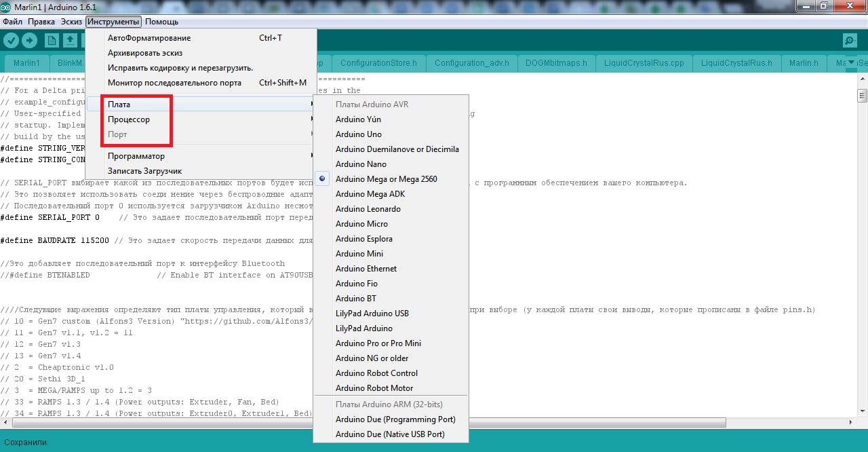Select Arduino Robot Motor board

391,388
